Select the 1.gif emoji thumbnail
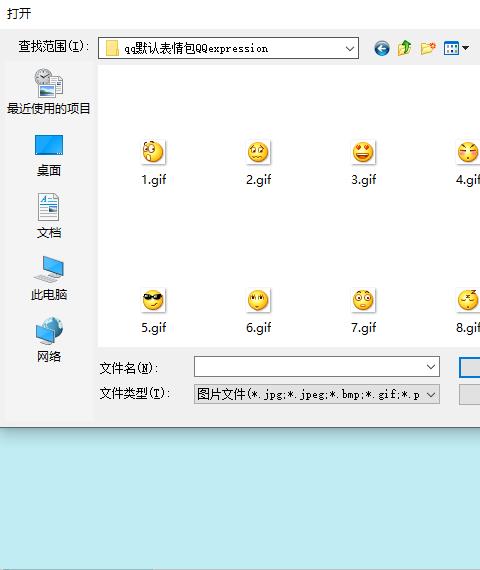 coord(153,152)
